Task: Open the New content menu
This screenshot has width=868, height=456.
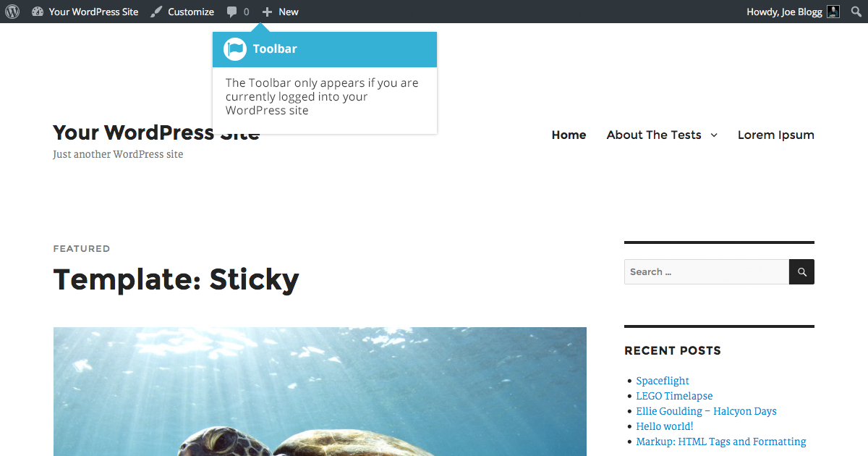Action: tap(280, 12)
